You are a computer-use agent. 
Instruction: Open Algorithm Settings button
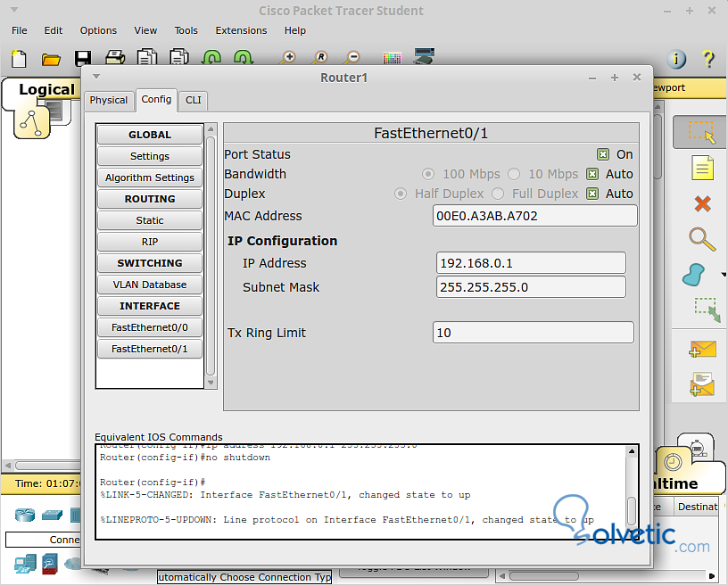pos(150,177)
